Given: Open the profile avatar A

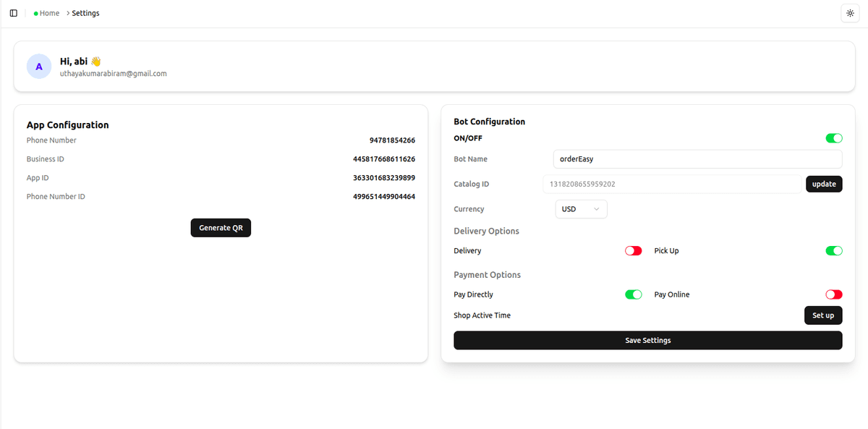Looking at the screenshot, I should [x=38, y=66].
